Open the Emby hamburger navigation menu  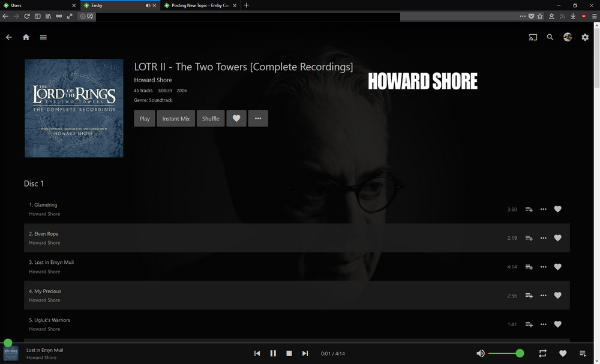coord(43,37)
